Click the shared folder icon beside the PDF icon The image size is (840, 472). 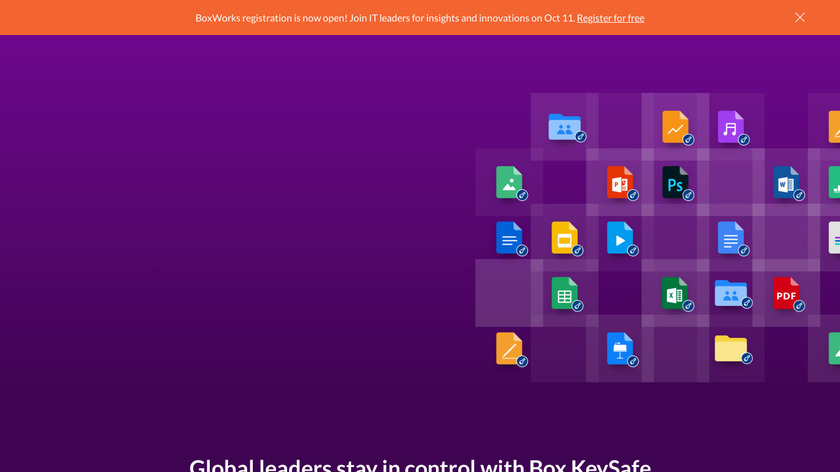pos(731,293)
